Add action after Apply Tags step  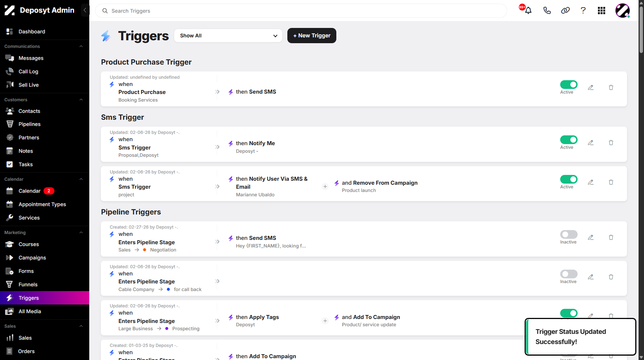325,321
